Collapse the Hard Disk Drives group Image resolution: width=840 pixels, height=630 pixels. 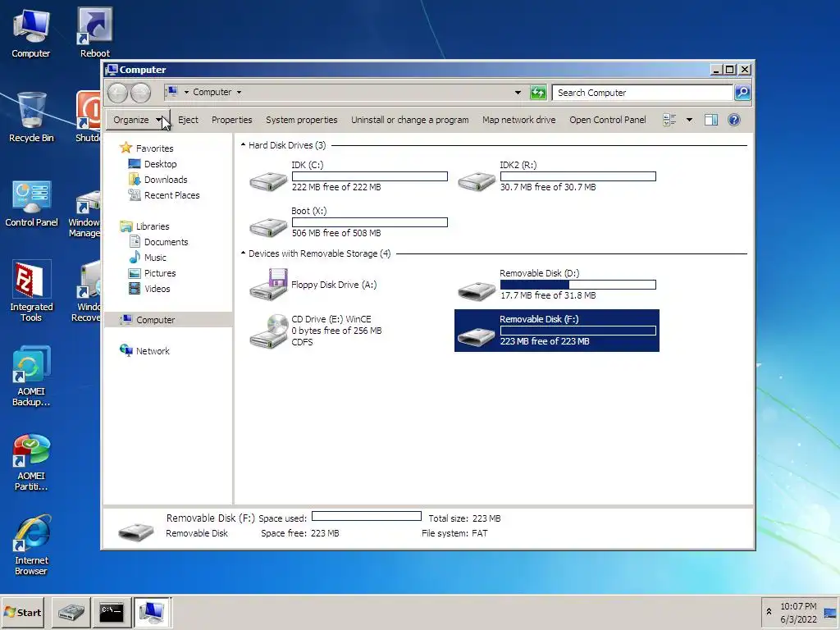click(243, 144)
